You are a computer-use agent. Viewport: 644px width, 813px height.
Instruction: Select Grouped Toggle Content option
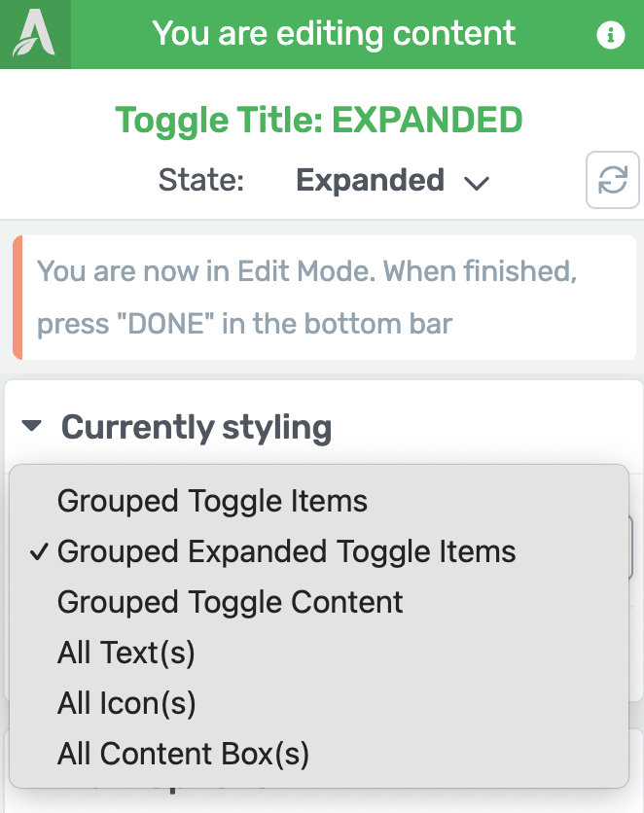tap(231, 602)
